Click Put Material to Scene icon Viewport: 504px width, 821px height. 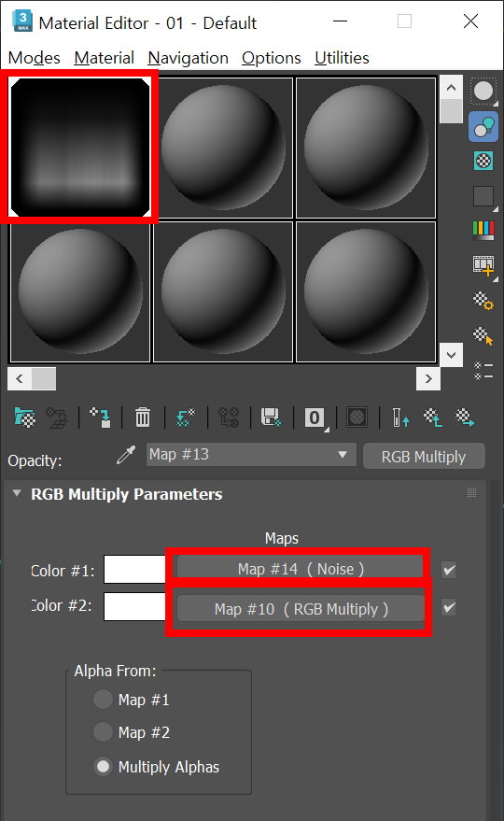[x=57, y=418]
